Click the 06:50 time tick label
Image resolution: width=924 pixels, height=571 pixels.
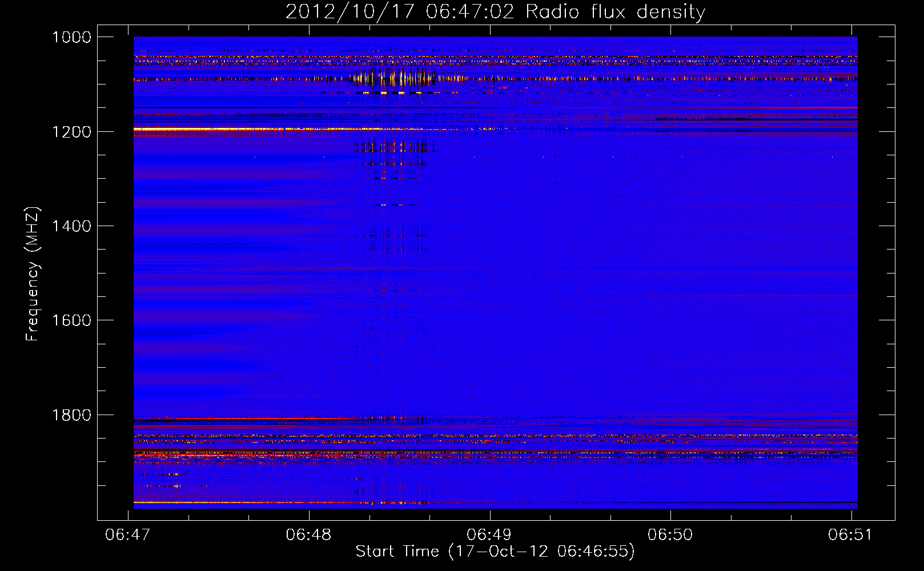click(x=670, y=534)
